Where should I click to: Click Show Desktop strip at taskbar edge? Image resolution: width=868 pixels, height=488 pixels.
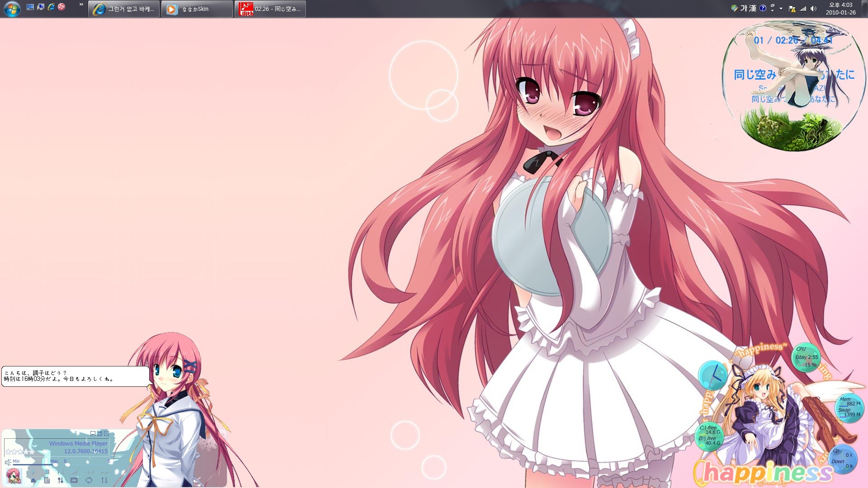(864, 9)
